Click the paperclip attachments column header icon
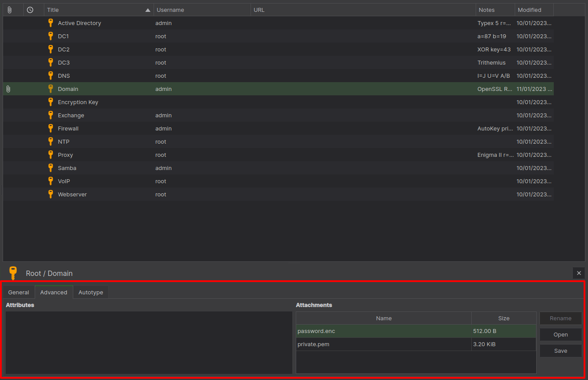Viewport: 588px width, 380px height. (x=10, y=10)
